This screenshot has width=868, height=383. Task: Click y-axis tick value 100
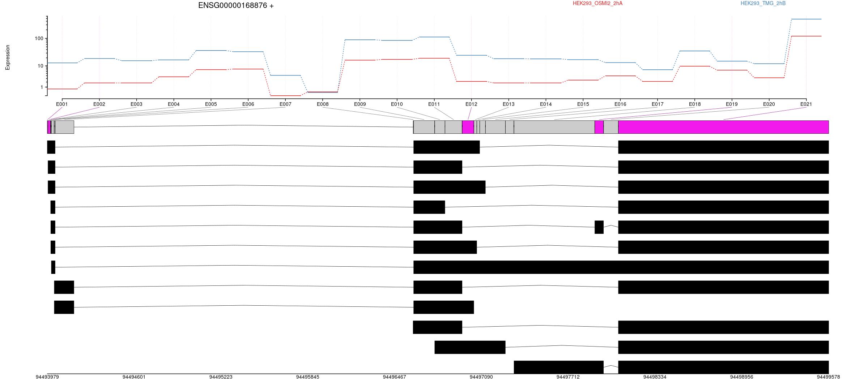pyautogui.click(x=39, y=38)
